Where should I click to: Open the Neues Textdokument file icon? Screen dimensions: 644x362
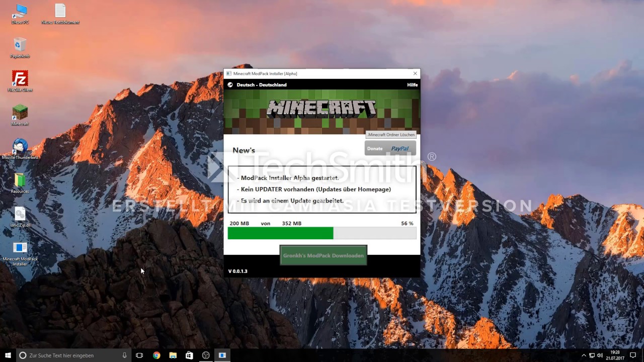60,14
